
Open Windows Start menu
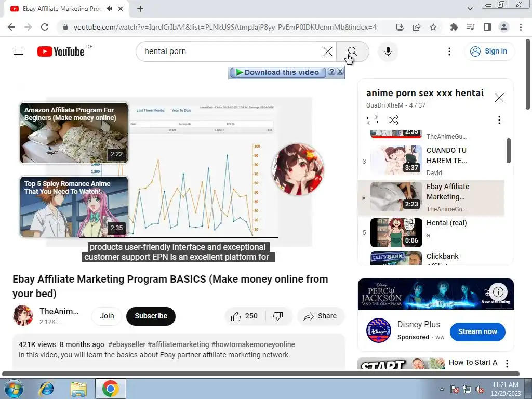[14, 389]
